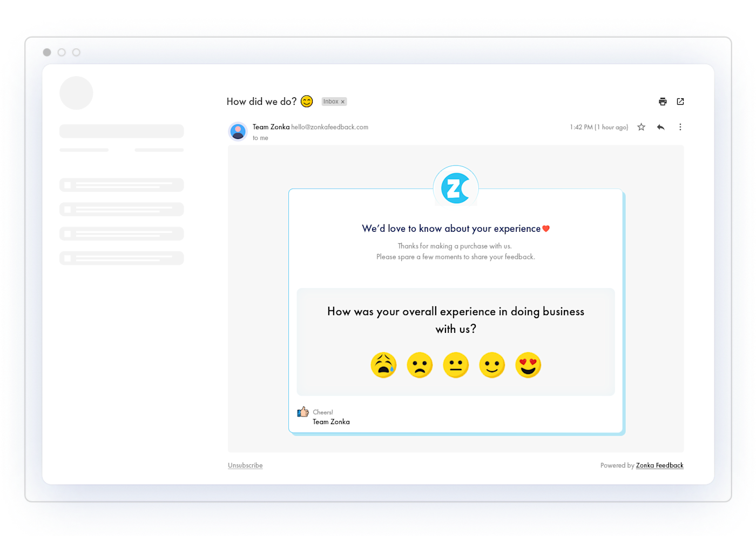This screenshot has width=756, height=536.
Task: Click 'Thanks for making a purchase with us.'
Action: [455, 246]
